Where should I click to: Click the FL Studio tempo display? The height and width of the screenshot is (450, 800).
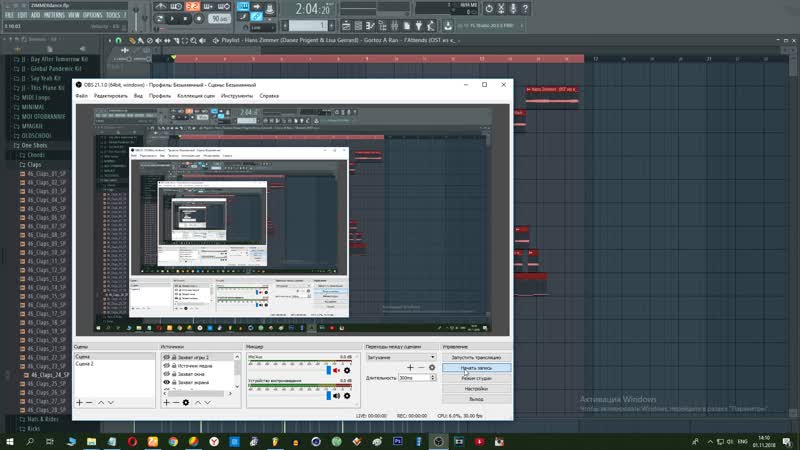point(220,19)
